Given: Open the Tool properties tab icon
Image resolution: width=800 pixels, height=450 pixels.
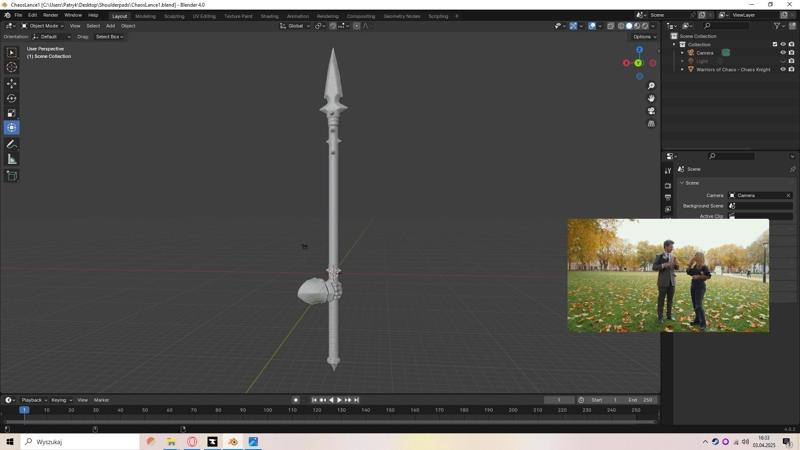Looking at the screenshot, I should coord(668,171).
